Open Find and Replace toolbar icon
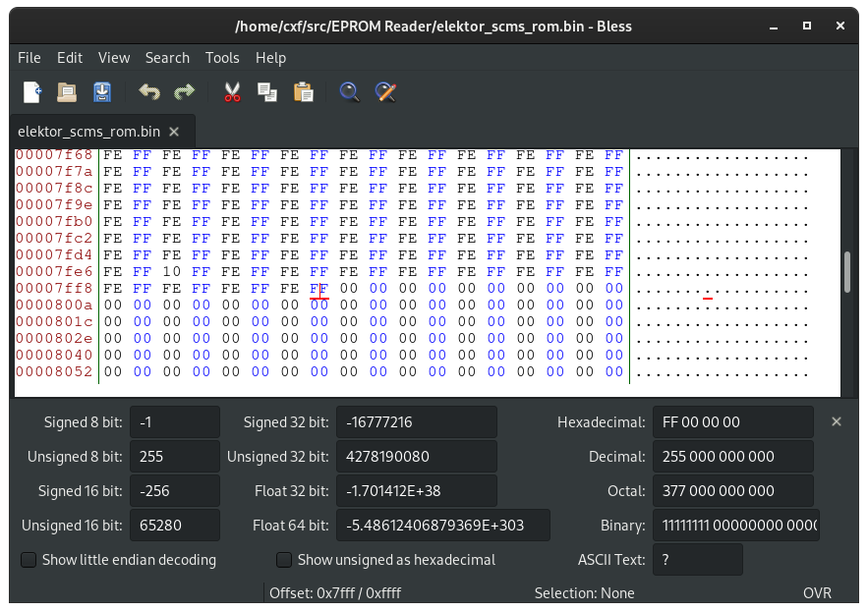Viewport: 868px width, 612px height. click(x=385, y=92)
